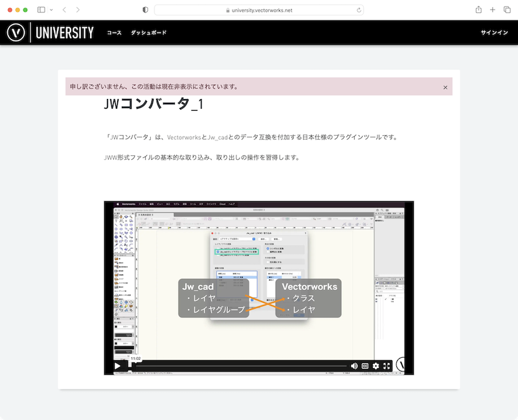Screen dimensions: 518x420
Task: Show the tab overview
Action: click(507, 10)
